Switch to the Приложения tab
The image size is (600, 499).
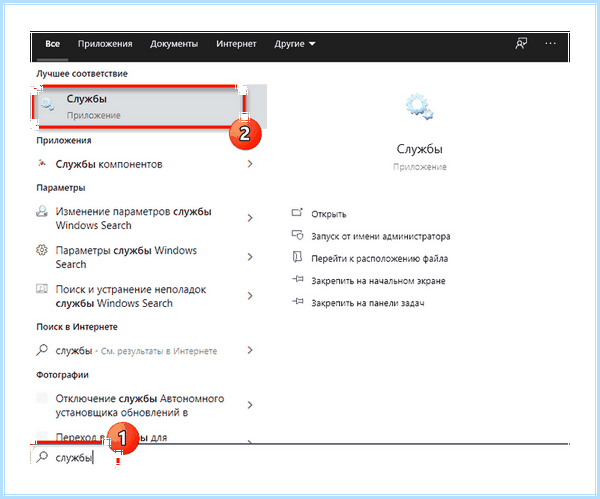click(x=105, y=44)
